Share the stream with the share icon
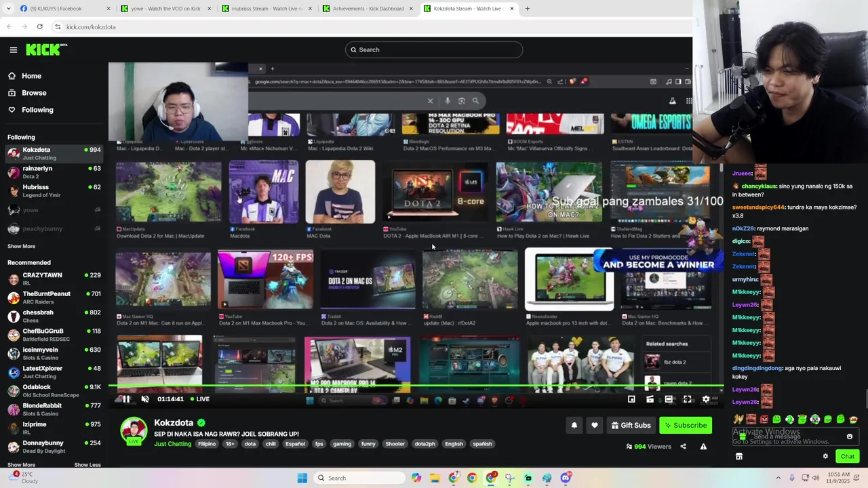Screen dimensions: 868x488 (x=683, y=447)
